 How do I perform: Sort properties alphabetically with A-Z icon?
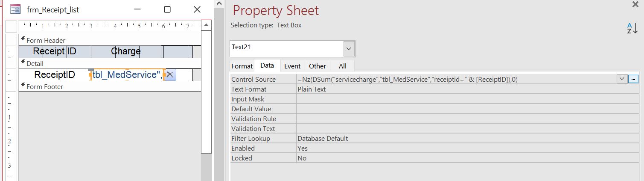click(x=632, y=28)
